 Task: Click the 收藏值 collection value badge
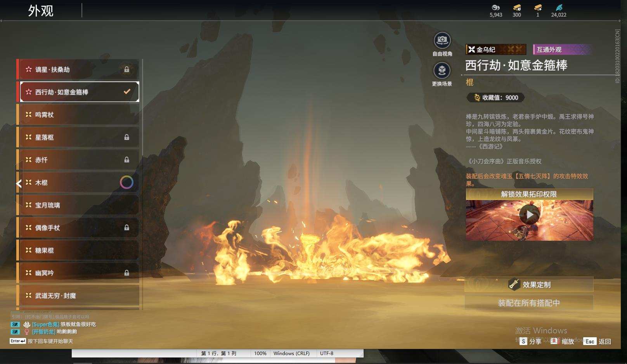point(496,98)
